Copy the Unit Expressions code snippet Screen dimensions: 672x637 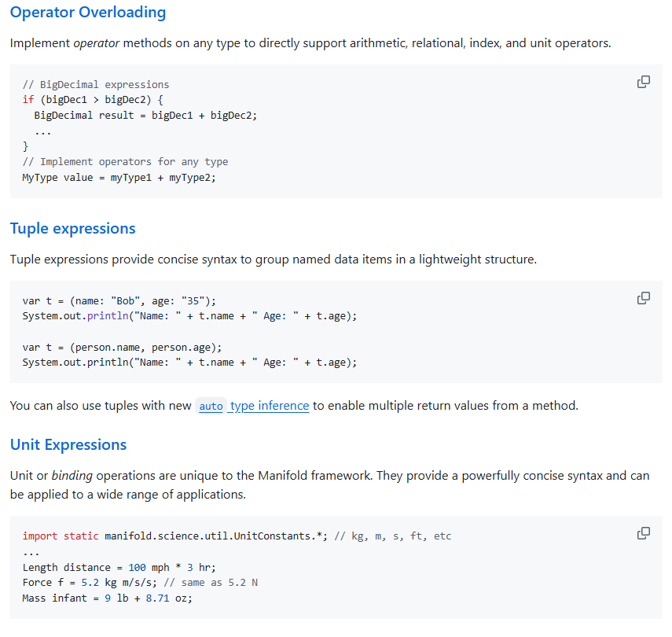click(x=643, y=533)
